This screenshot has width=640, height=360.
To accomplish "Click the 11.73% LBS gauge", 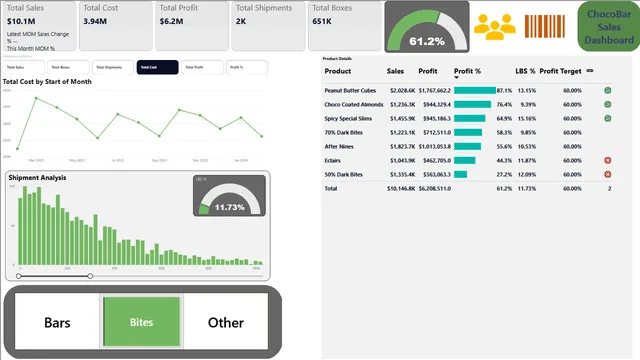I will click(x=229, y=196).
